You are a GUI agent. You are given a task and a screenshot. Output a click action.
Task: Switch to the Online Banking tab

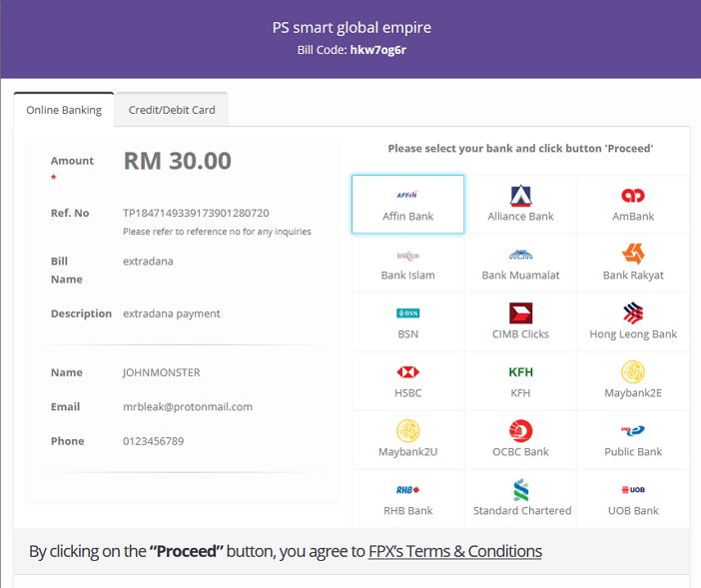tap(64, 110)
